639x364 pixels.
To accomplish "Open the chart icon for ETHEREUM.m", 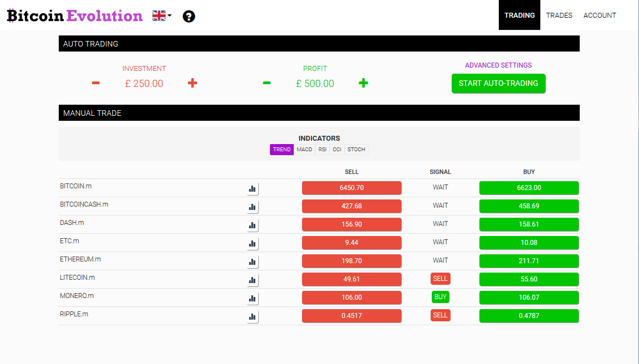I will [253, 262].
